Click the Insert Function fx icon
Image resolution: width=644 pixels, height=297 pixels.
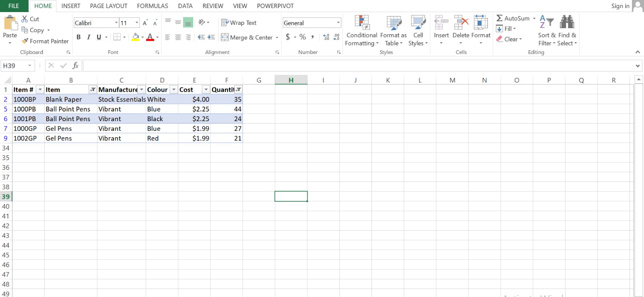75,66
